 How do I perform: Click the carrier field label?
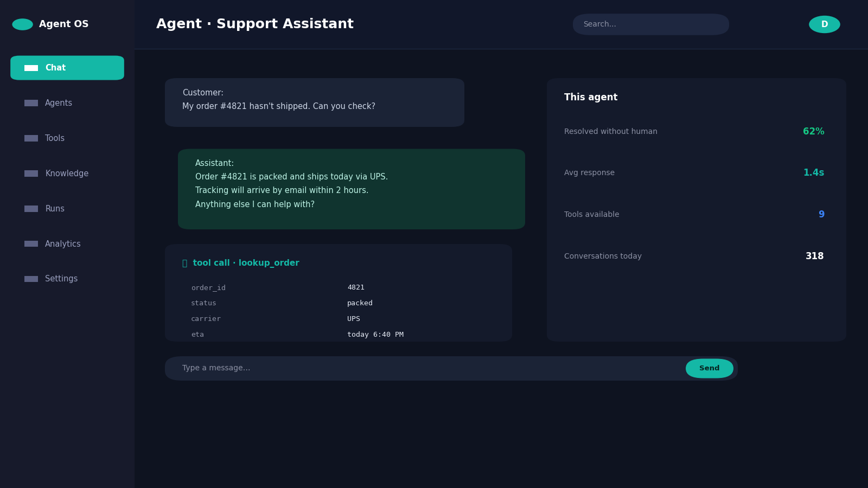pos(206,319)
